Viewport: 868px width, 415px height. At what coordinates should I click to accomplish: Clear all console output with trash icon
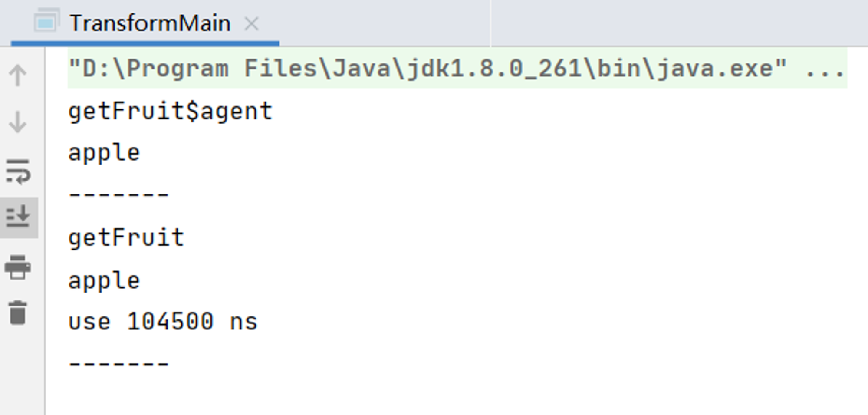pyautogui.click(x=18, y=313)
